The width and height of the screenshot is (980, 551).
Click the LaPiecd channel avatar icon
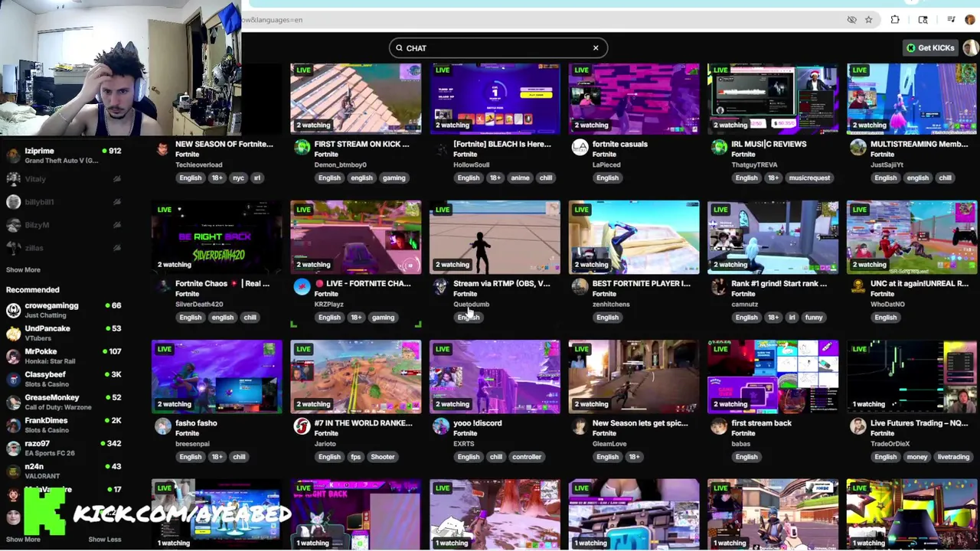[580, 148]
